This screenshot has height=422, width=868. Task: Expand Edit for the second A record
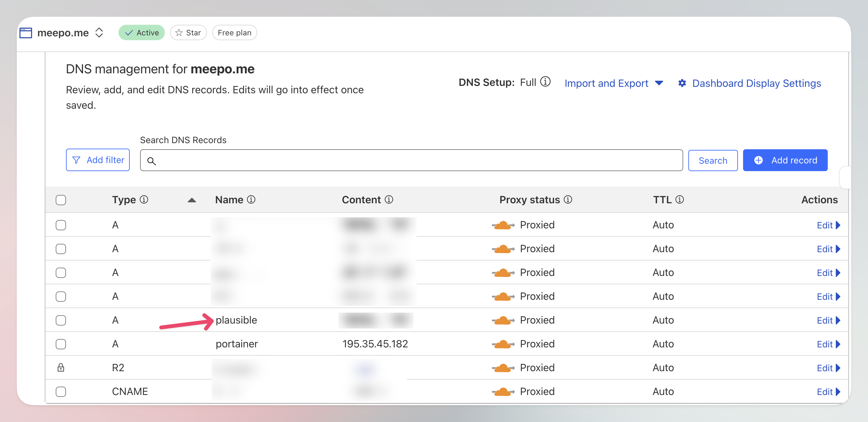pos(829,249)
